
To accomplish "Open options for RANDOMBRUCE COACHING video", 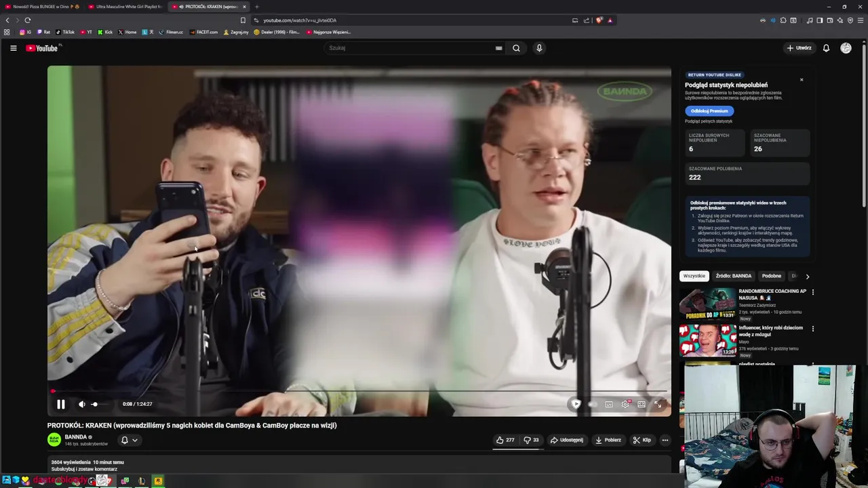I will click(812, 292).
